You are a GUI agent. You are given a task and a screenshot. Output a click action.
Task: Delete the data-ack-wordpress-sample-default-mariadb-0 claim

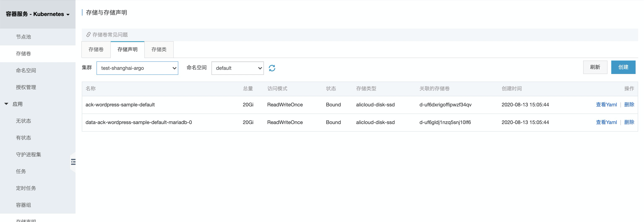tap(629, 122)
